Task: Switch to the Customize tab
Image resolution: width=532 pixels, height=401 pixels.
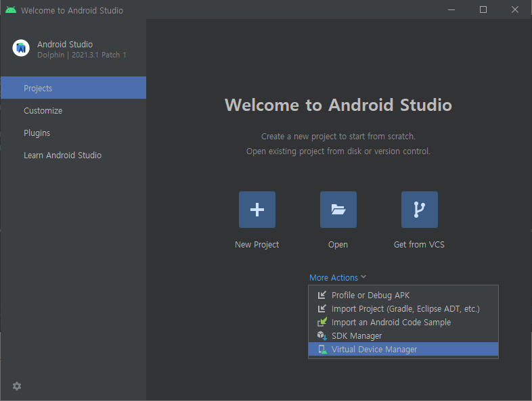Action: click(73, 110)
